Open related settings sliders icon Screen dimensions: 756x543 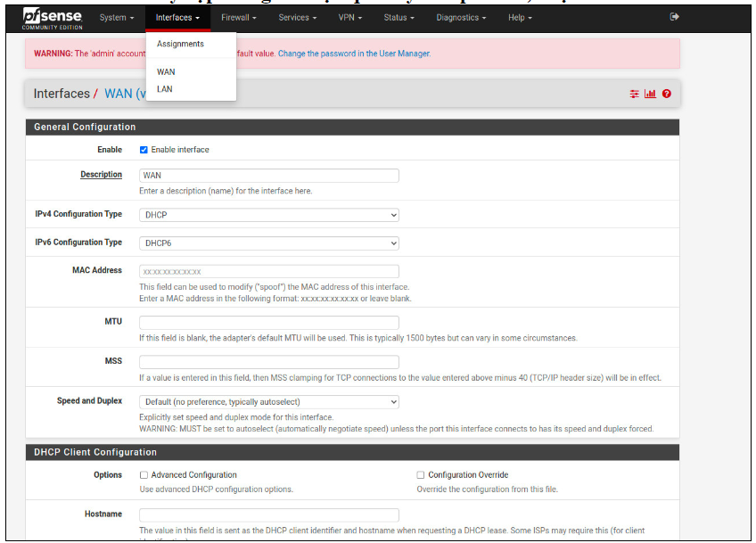(x=634, y=94)
